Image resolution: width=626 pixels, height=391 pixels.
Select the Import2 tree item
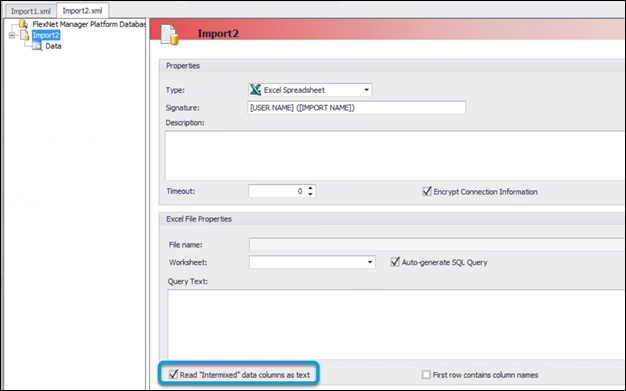[x=46, y=35]
